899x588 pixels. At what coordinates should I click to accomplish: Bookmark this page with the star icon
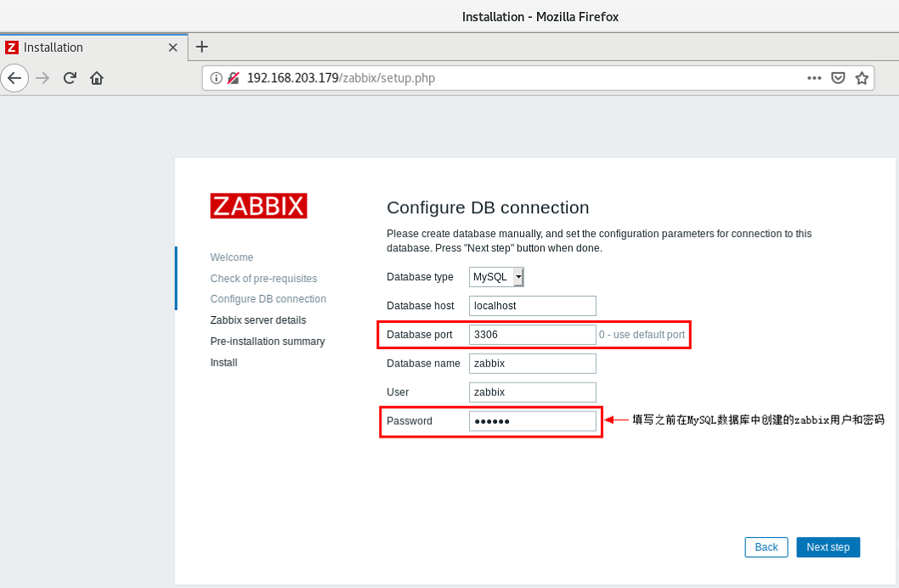[x=862, y=78]
